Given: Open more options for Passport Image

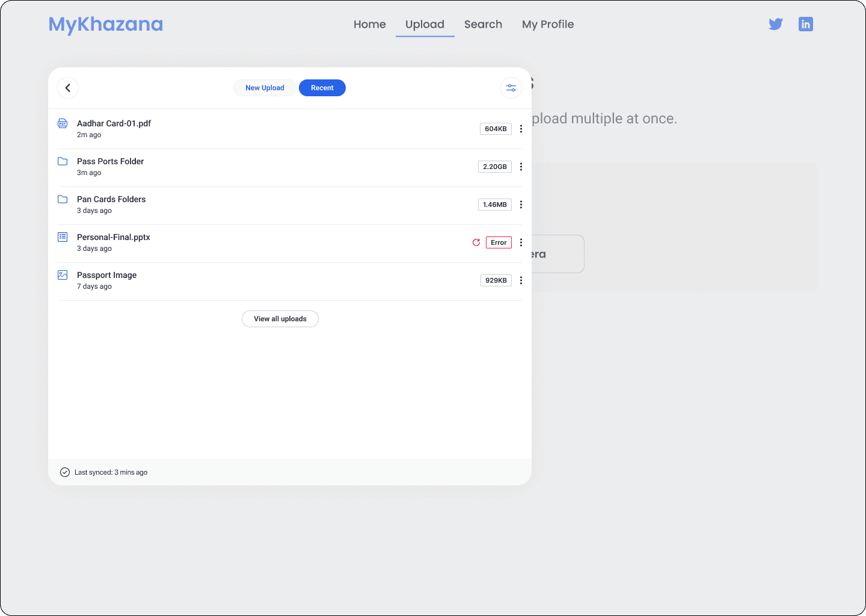Looking at the screenshot, I should pos(521,280).
